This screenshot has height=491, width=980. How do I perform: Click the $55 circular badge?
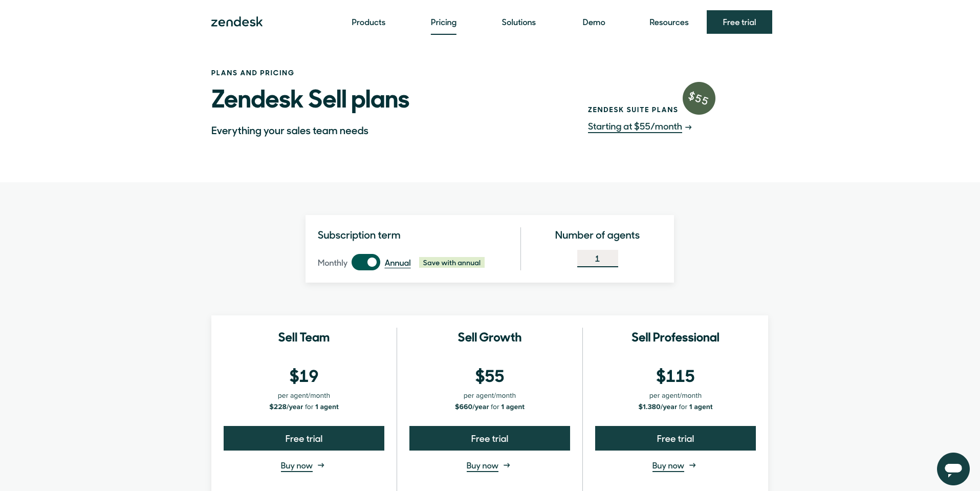699,98
